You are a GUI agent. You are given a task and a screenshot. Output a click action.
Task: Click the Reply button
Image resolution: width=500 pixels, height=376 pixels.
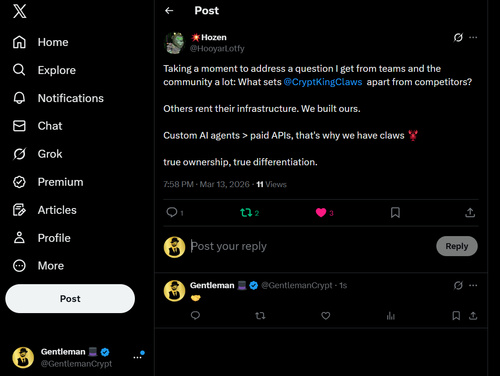pyautogui.click(x=457, y=246)
